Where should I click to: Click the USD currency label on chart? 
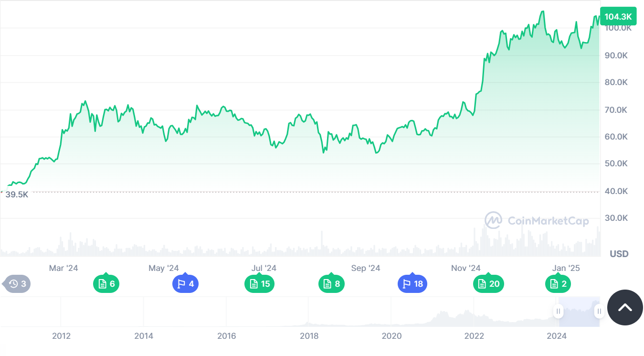pos(619,254)
